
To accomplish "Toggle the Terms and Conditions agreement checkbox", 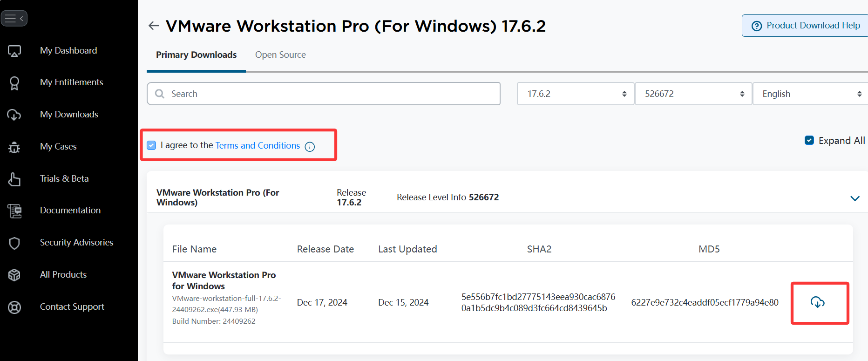I will [x=151, y=145].
